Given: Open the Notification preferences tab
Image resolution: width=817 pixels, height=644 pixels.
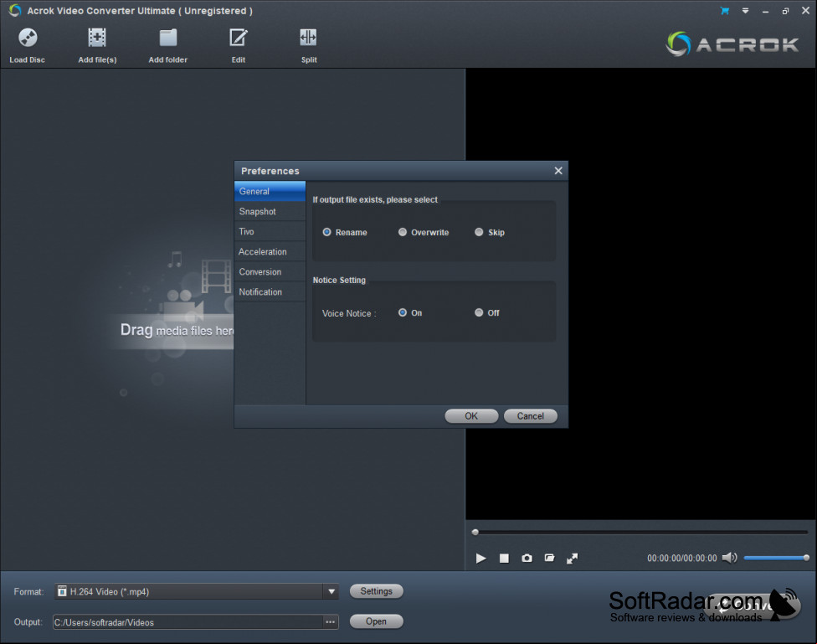Looking at the screenshot, I should click(270, 292).
